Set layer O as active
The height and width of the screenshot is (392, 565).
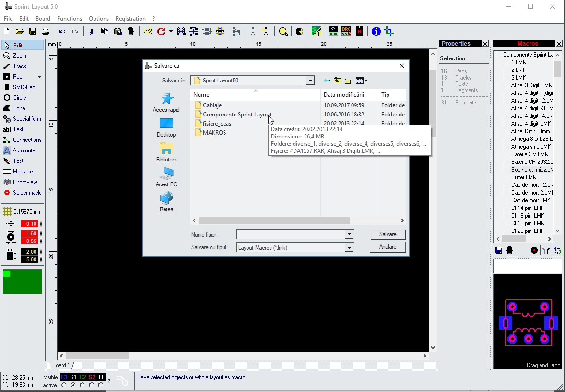click(101, 385)
